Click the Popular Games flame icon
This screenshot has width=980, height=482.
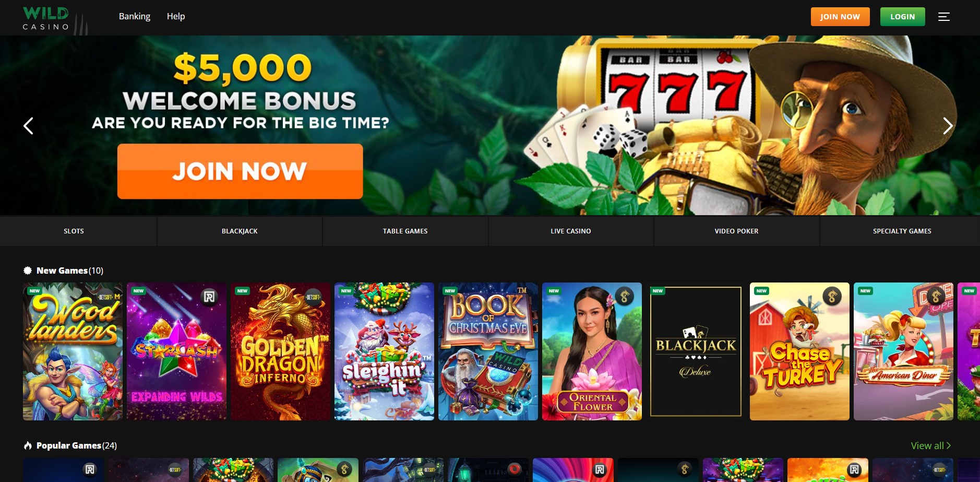[28, 445]
